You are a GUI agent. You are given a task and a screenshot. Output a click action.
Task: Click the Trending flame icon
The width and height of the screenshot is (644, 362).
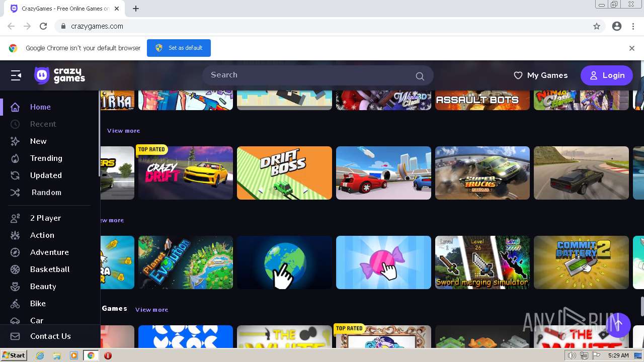15,158
